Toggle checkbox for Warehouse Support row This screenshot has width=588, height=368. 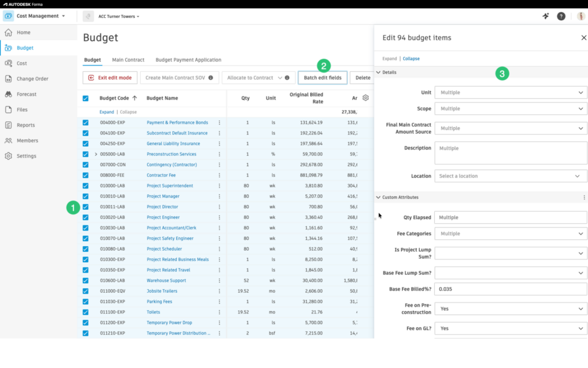86,281
